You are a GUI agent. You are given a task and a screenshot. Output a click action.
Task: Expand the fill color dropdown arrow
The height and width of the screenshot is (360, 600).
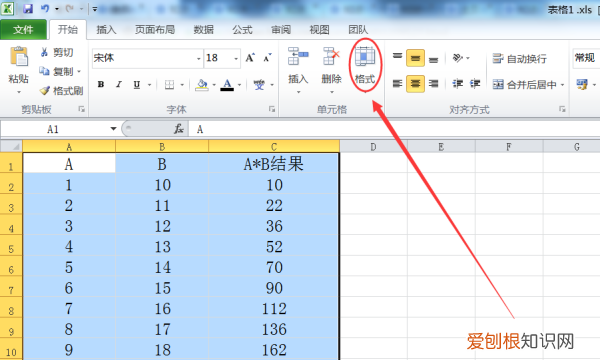pyautogui.click(x=214, y=85)
